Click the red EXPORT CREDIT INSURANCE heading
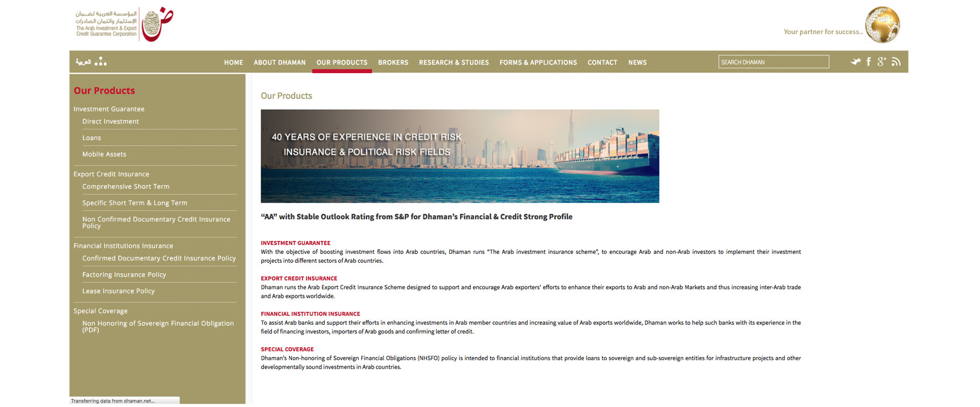Image resolution: width=980 pixels, height=407 pixels. [299, 279]
